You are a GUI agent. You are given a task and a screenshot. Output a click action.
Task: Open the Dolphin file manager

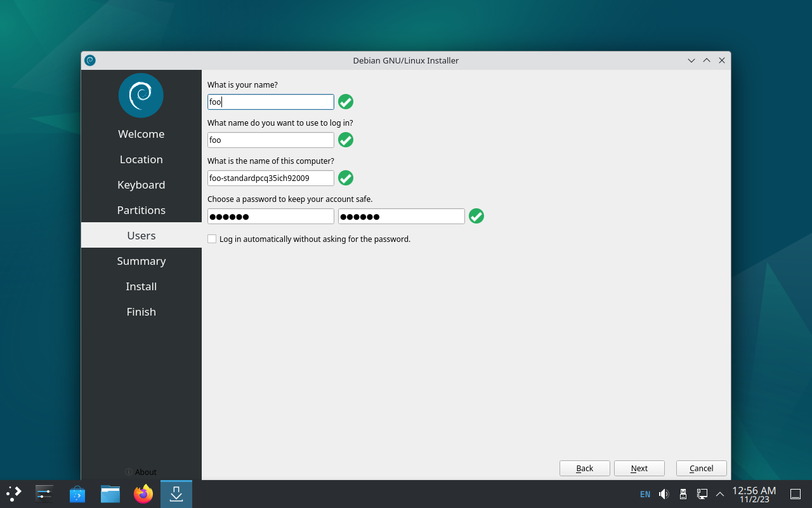110,493
